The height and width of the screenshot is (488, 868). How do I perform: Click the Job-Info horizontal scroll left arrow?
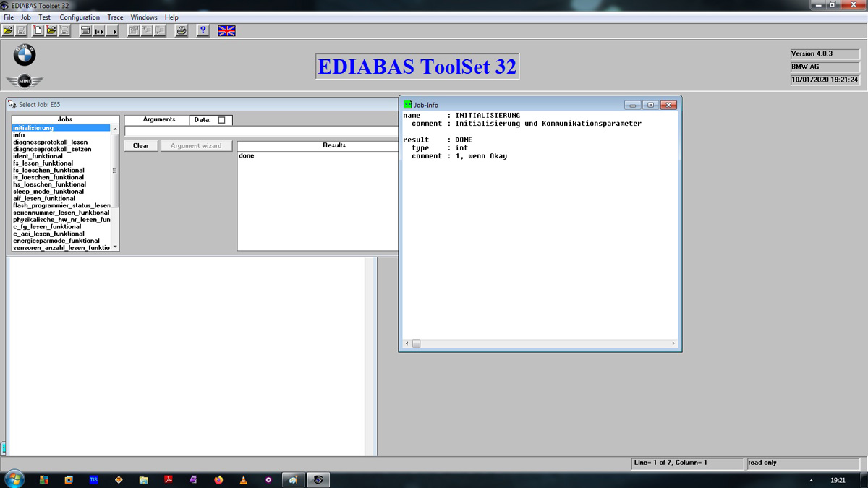(407, 343)
